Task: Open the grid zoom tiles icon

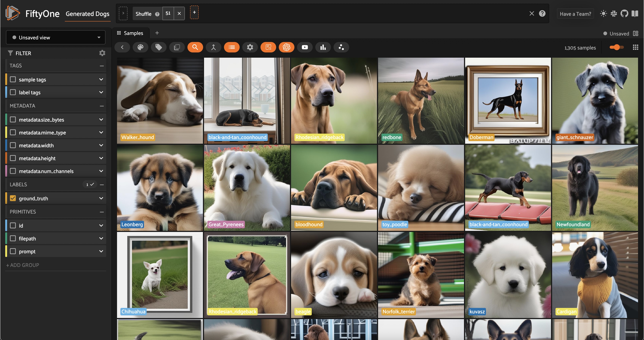Action: coord(635,47)
